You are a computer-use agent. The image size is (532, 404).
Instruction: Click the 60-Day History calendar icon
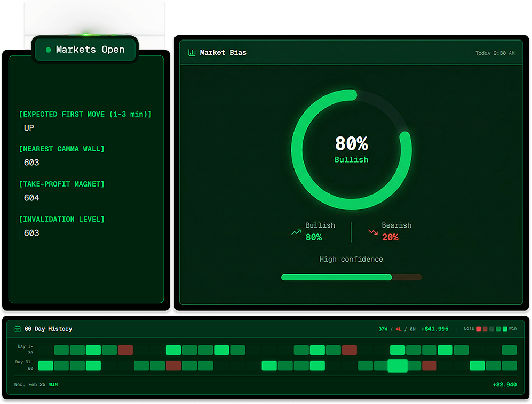18,329
